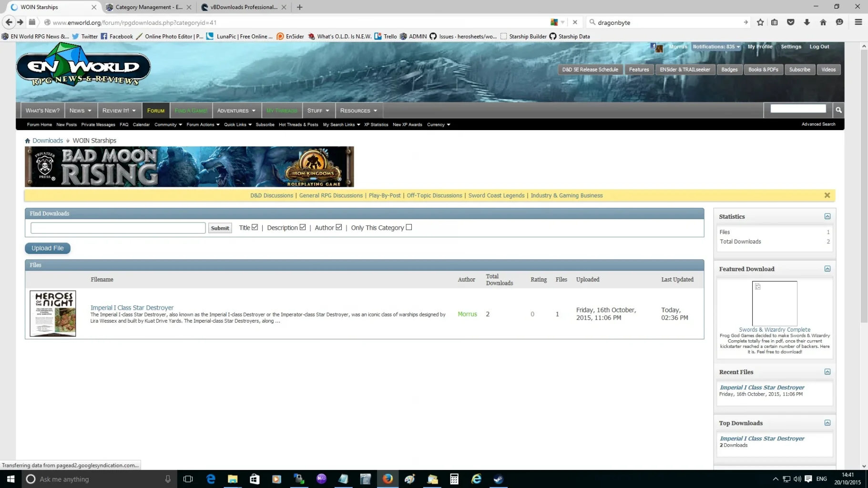The height and width of the screenshot is (488, 868).
Task: Toggle the Author search checkbox
Action: click(339, 227)
